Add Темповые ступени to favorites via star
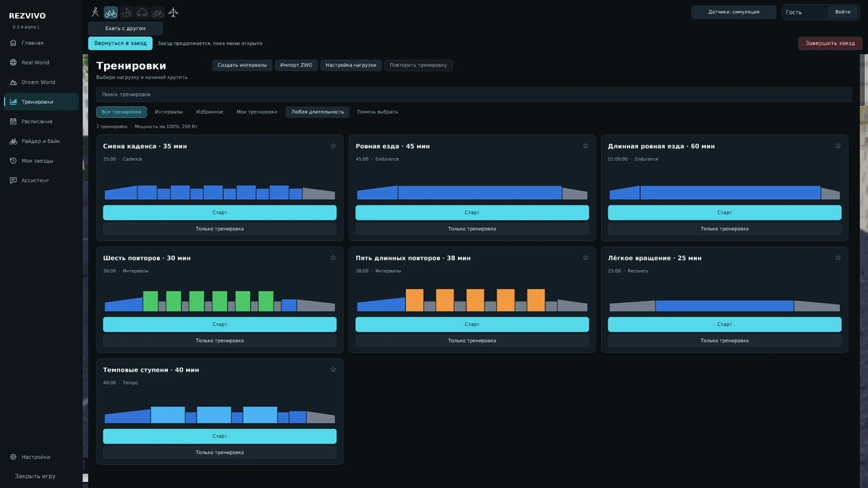868x488 pixels. [333, 369]
